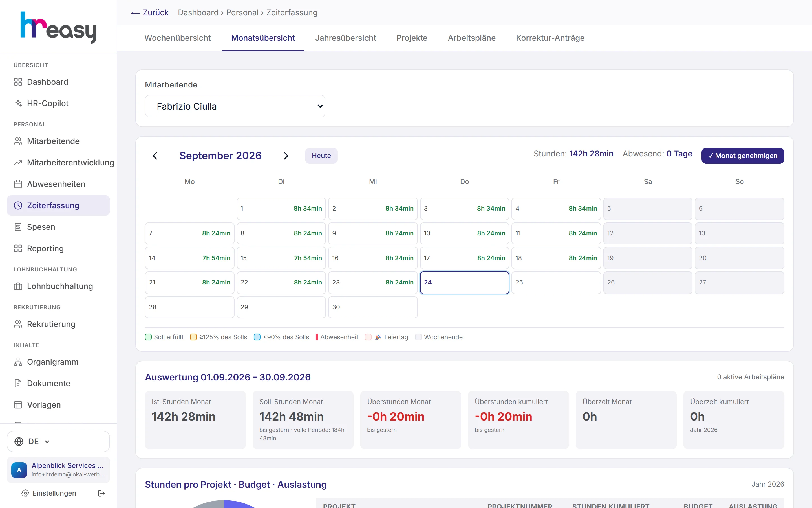Click the blue <90% des Solls swatch

(x=257, y=337)
